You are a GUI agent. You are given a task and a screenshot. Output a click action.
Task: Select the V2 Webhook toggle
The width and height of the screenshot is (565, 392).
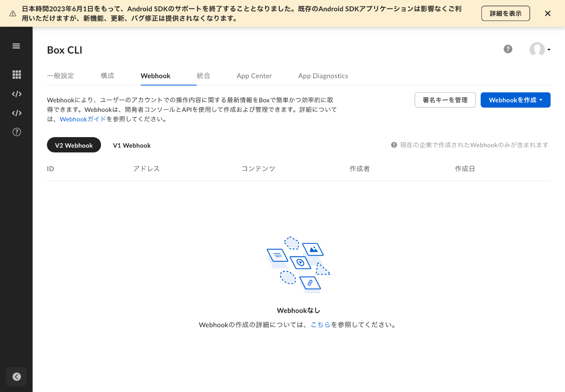(74, 145)
